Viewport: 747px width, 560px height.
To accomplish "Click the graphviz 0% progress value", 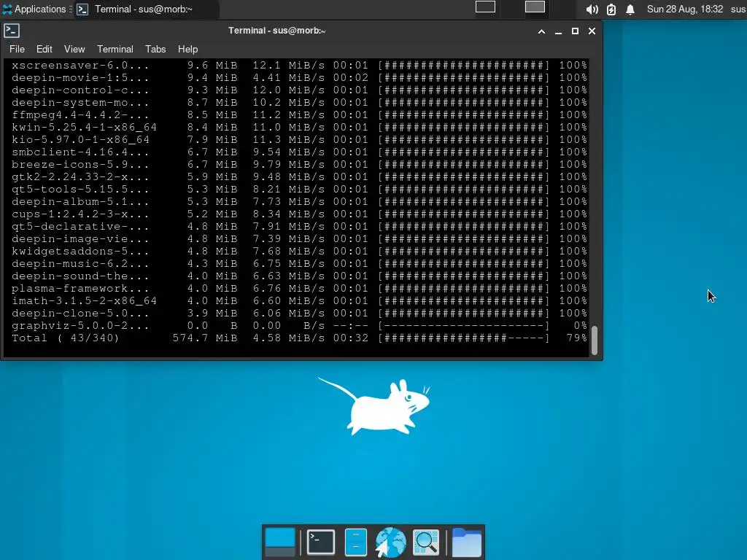I will [x=580, y=326].
